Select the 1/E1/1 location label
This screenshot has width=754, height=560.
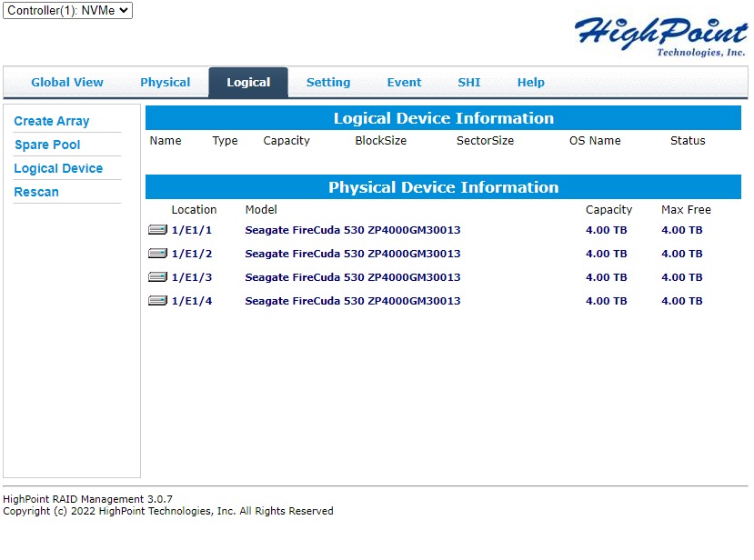[x=192, y=230]
